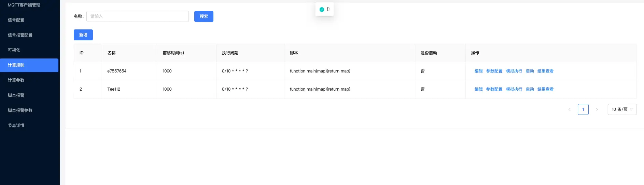Click 启动 link for rule Tee112
The width and height of the screenshot is (644, 185).
click(x=530, y=89)
